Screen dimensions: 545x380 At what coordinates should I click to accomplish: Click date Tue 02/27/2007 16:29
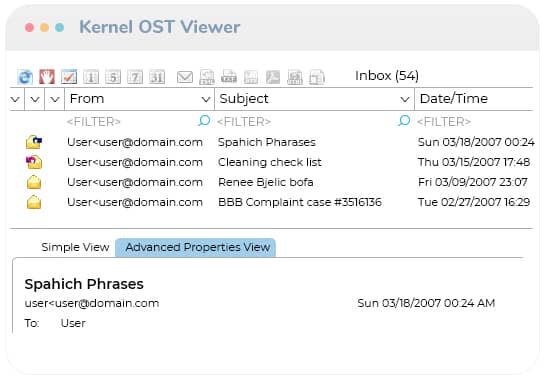(x=474, y=202)
